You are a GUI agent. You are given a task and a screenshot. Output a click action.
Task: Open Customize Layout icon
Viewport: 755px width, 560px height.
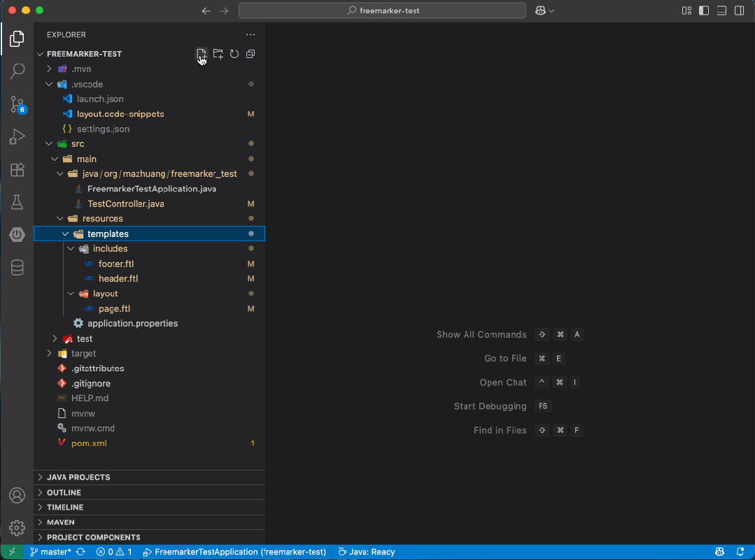(686, 10)
